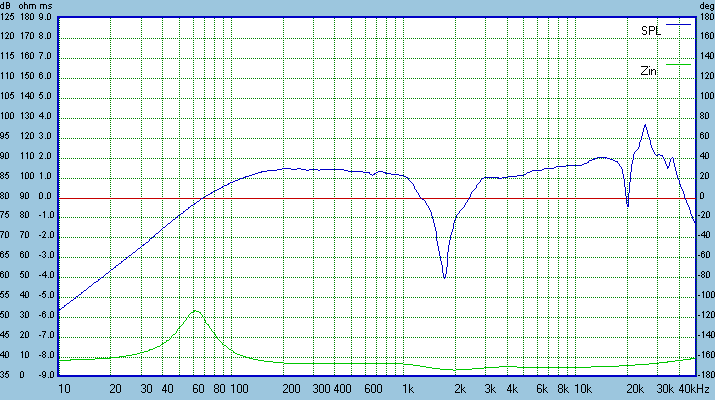Image resolution: width=715 pixels, height=400 pixels.
Task: Click the 0.0 label on the ms axis
Action: coord(45,197)
